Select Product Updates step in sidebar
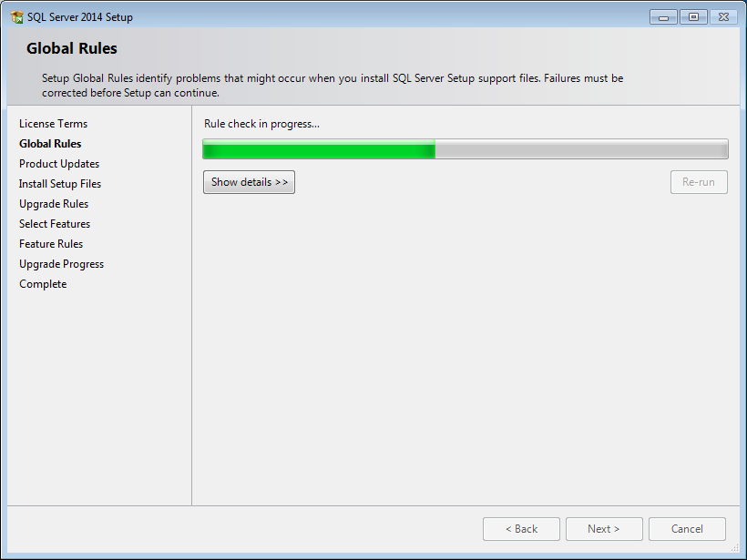747x560 pixels. tap(59, 164)
